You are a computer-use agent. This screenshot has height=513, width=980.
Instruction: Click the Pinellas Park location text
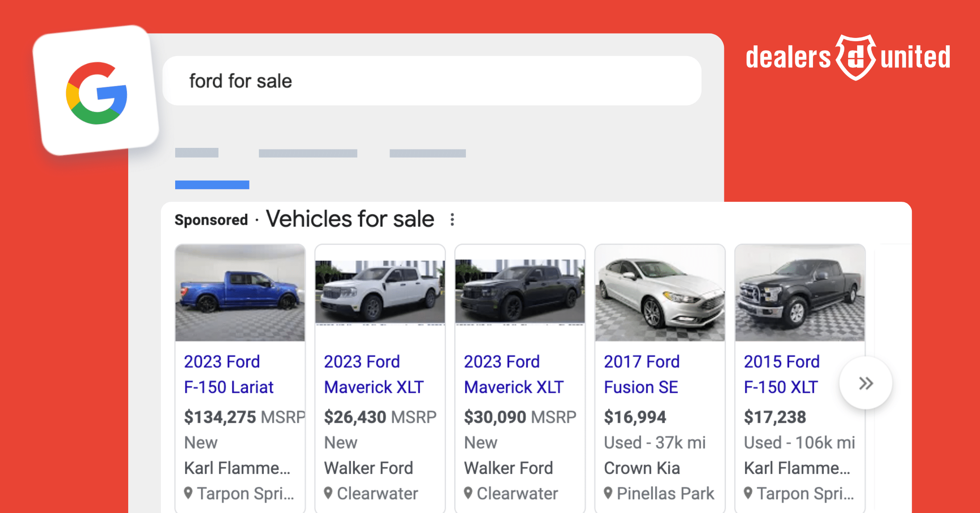(666, 493)
